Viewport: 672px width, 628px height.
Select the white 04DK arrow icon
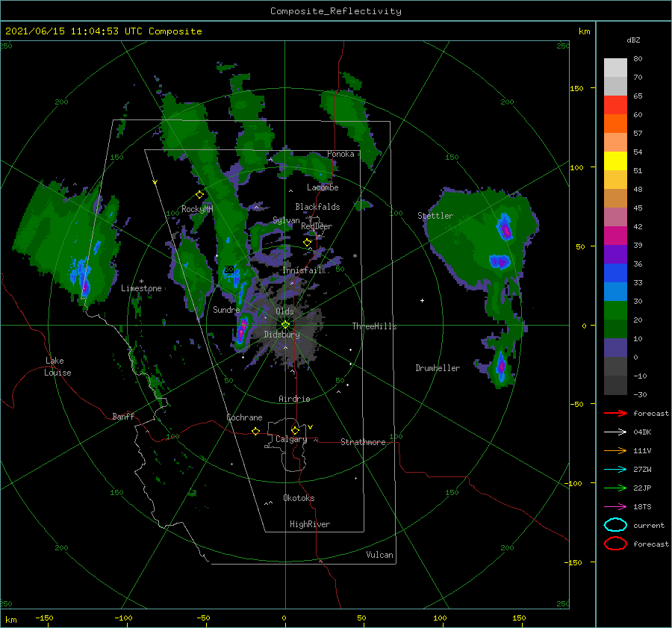(x=615, y=432)
